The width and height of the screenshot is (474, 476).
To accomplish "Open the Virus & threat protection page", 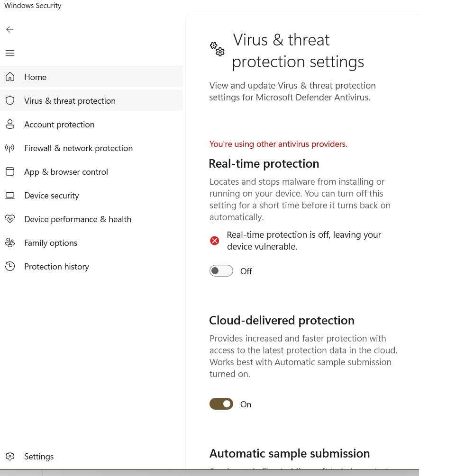I will [70, 100].
